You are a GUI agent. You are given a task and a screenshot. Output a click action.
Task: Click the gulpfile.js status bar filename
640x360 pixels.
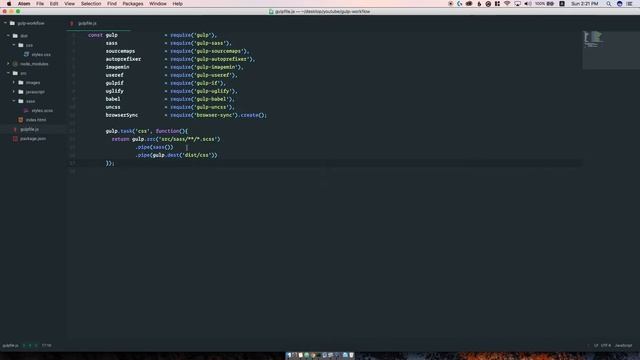click(x=10, y=345)
